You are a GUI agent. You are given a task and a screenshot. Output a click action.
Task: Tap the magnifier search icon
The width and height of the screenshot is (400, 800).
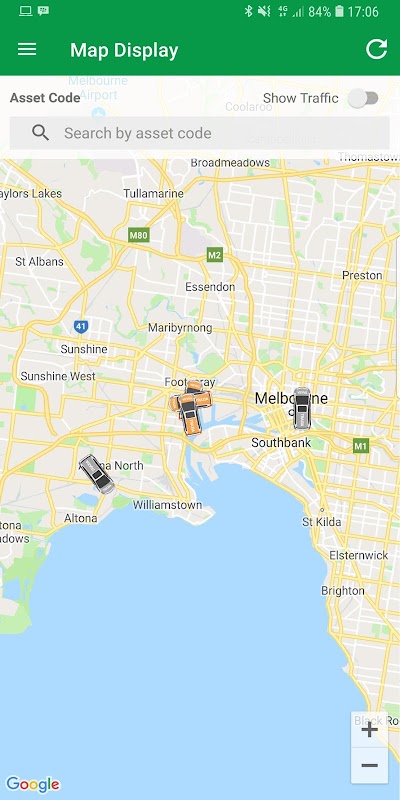point(40,133)
